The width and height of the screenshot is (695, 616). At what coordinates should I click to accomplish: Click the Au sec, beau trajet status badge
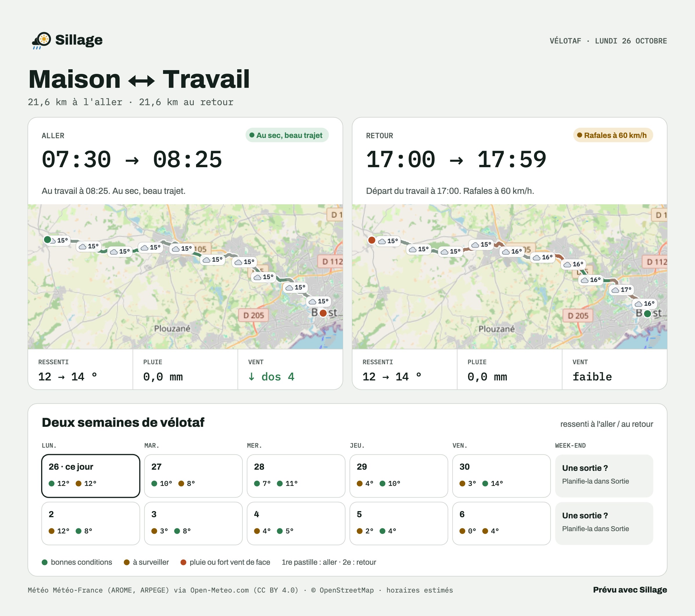point(287,135)
